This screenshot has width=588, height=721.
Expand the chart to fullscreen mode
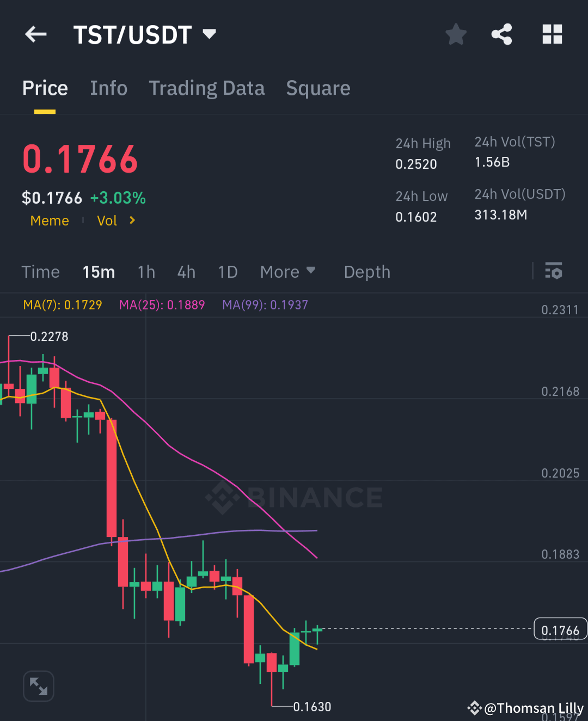pyautogui.click(x=38, y=686)
